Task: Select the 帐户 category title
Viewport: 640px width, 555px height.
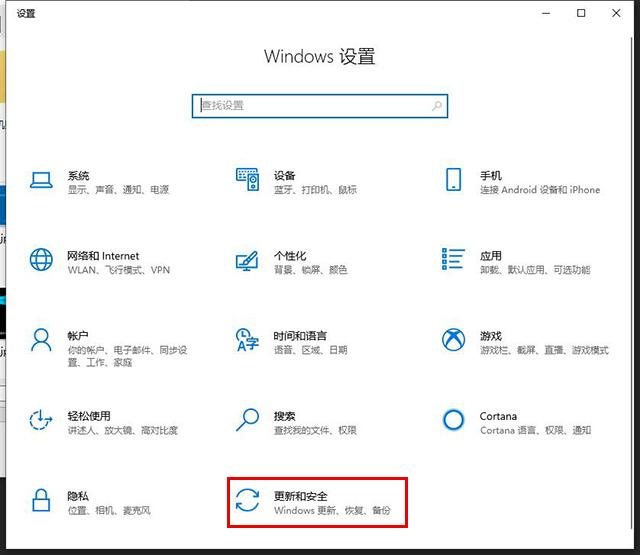Action: click(78, 336)
